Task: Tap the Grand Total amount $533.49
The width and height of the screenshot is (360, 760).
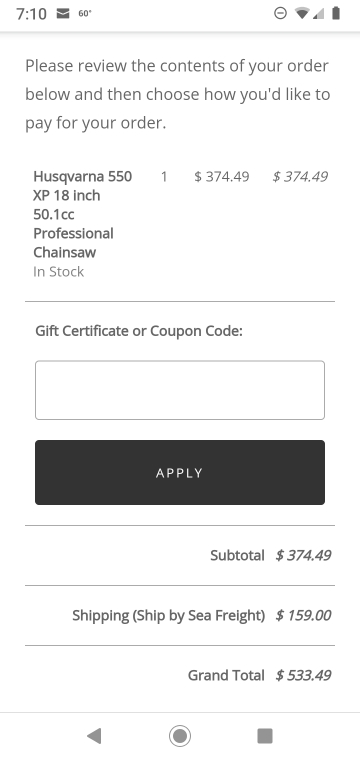Action: pyautogui.click(x=303, y=675)
